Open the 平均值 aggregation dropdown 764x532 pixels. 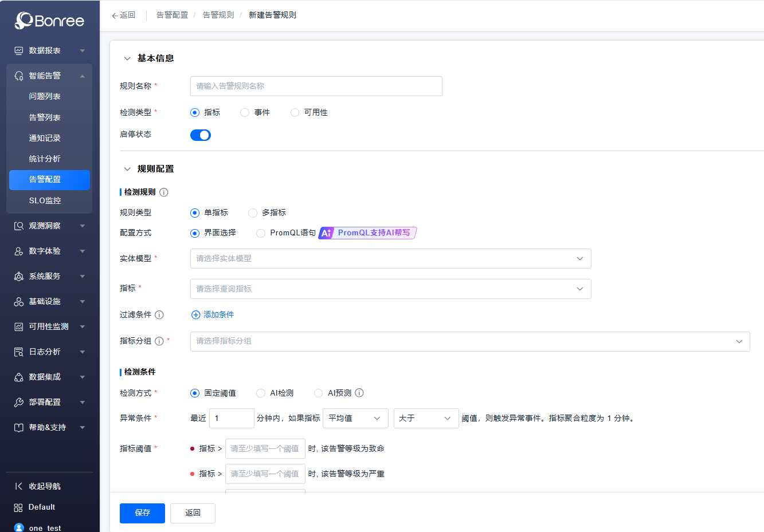click(x=355, y=418)
